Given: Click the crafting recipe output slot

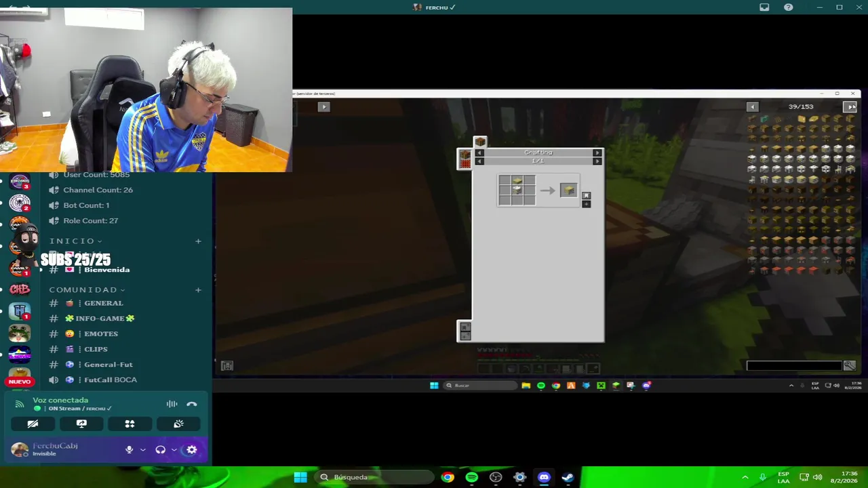Looking at the screenshot, I should (568, 190).
